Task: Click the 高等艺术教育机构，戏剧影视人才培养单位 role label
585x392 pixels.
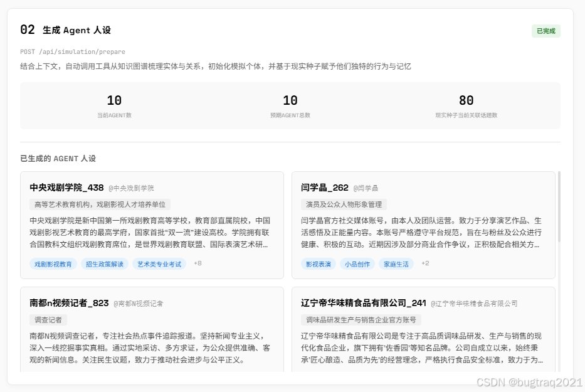Action: (x=100, y=204)
